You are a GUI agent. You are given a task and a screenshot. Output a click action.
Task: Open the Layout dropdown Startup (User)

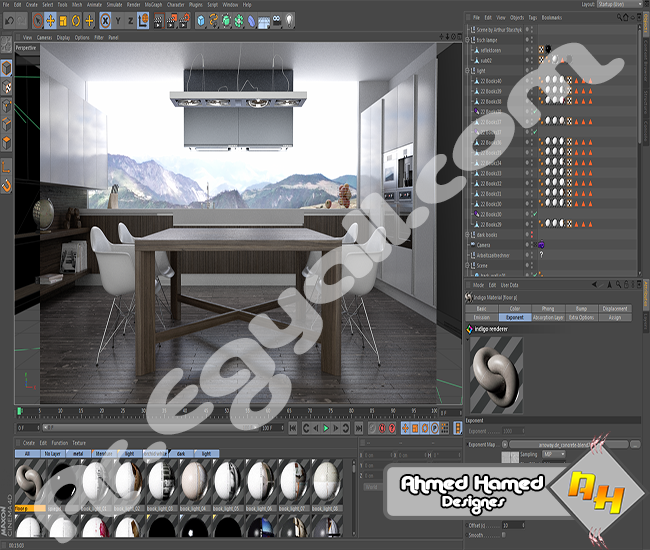click(x=619, y=4)
